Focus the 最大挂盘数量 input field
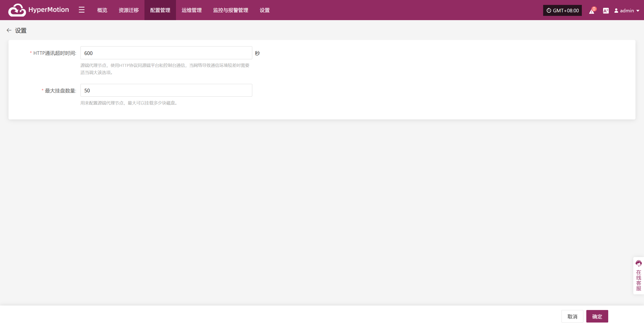Screen dimensions: 644x327 166,90
